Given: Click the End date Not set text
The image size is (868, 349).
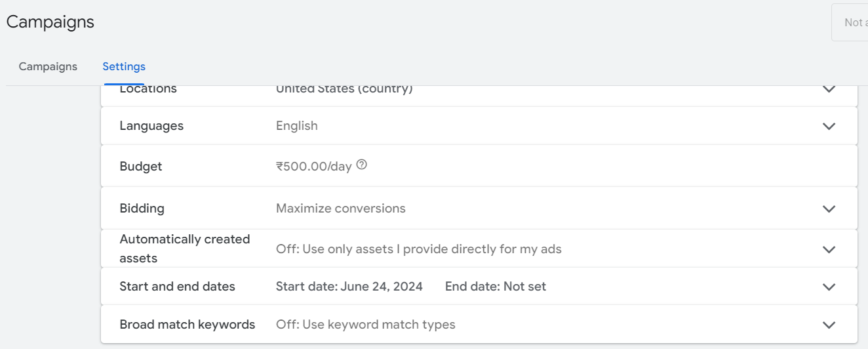Looking at the screenshot, I should point(495,287).
